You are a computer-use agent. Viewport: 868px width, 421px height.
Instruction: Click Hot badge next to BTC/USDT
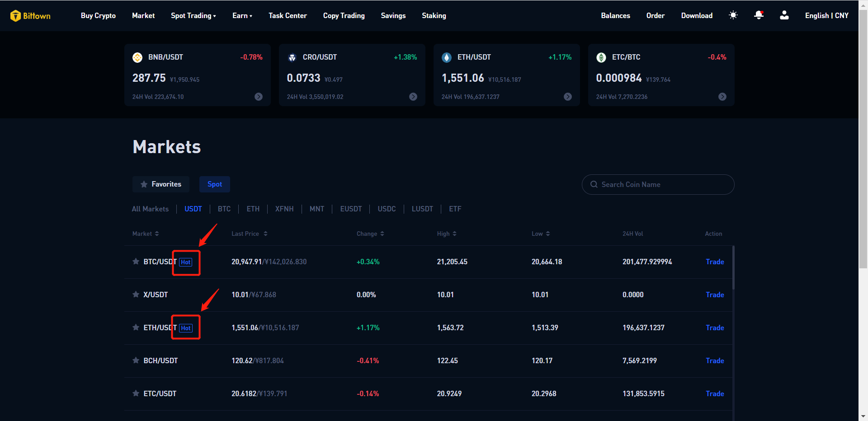tap(186, 262)
